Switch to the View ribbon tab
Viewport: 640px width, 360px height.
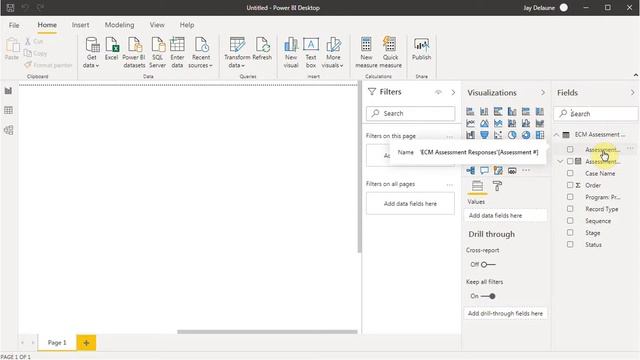pyautogui.click(x=157, y=25)
